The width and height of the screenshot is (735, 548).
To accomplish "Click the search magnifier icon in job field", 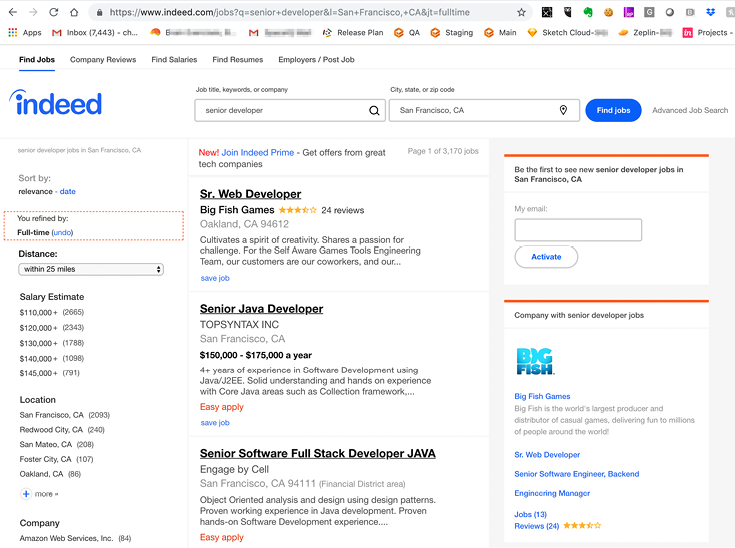I will pyautogui.click(x=375, y=111).
